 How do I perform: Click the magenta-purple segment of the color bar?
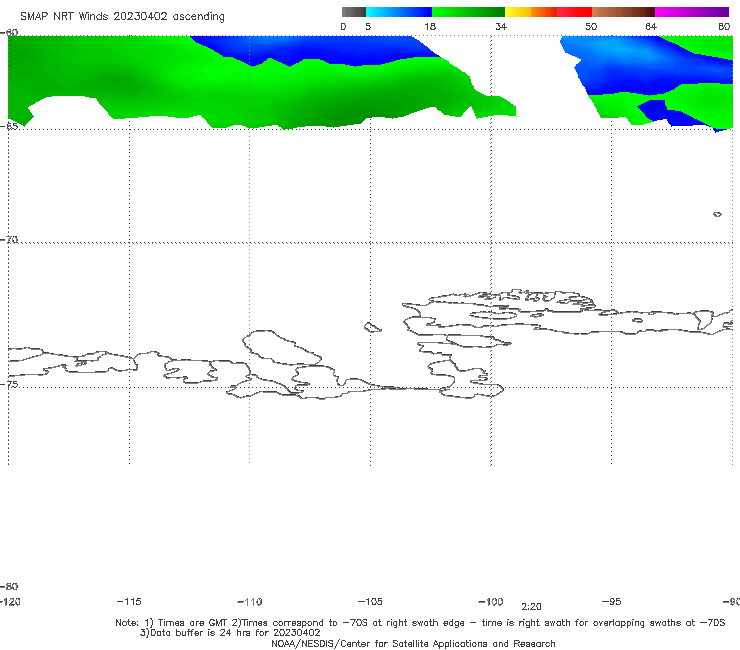click(692, 12)
